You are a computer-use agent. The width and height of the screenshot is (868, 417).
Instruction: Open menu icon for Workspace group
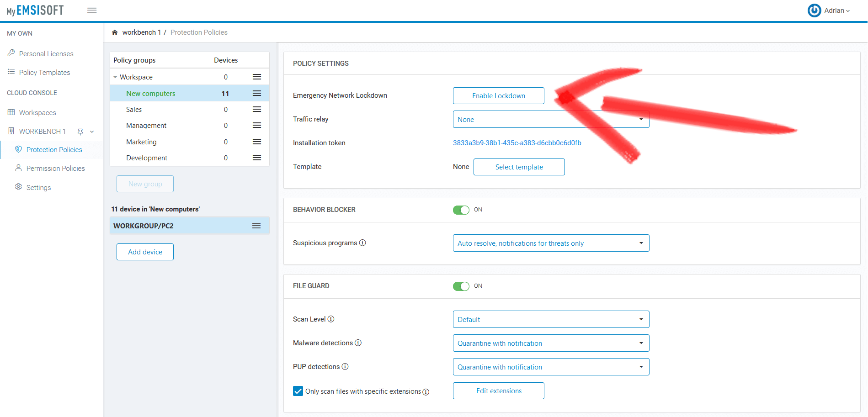(x=257, y=77)
